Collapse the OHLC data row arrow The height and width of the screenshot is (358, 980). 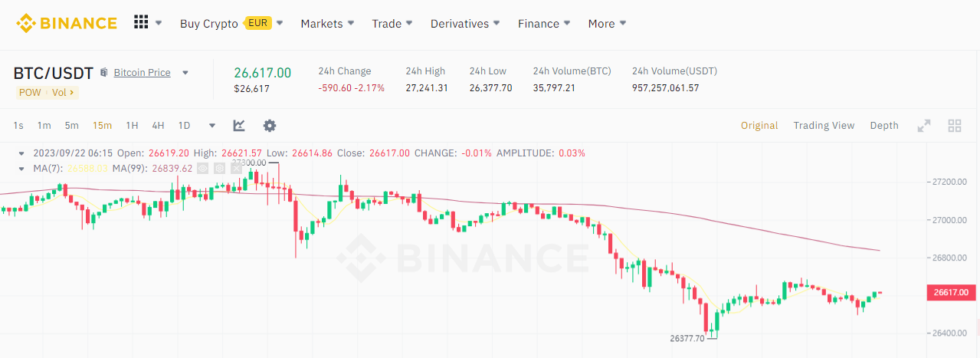pyautogui.click(x=21, y=153)
